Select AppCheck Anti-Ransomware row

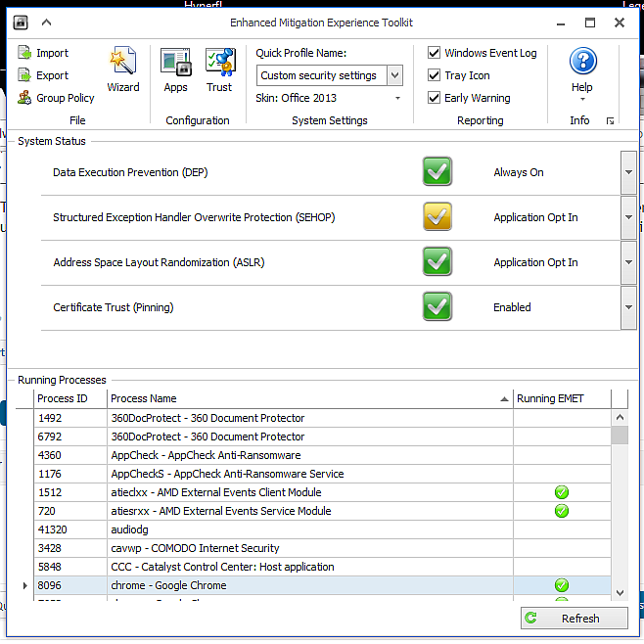pyautogui.click(x=322, y=455)
